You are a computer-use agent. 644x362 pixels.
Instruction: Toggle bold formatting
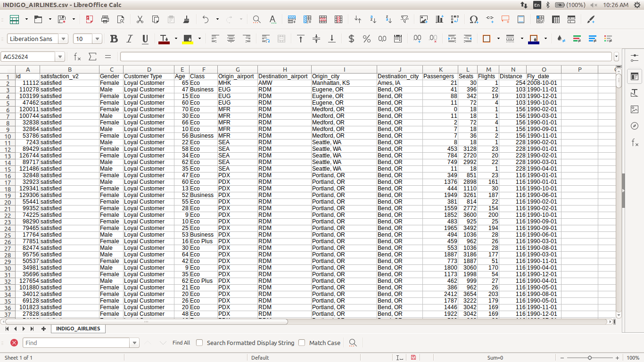[114, 39]
